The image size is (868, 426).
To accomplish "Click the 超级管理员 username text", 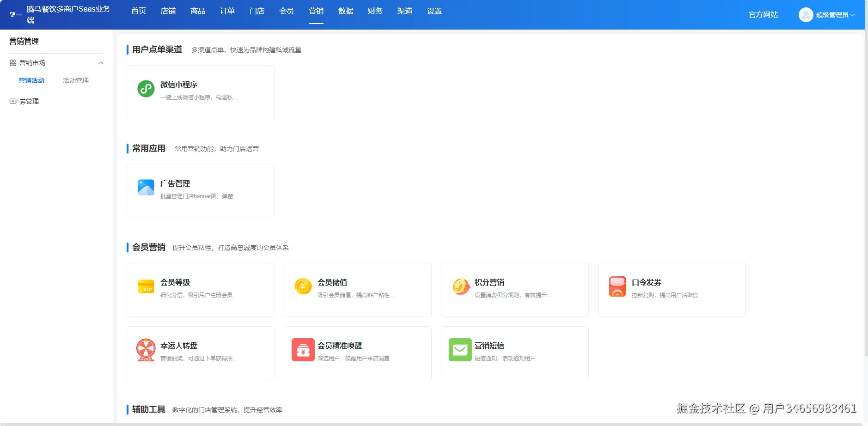I will (832, 15).
